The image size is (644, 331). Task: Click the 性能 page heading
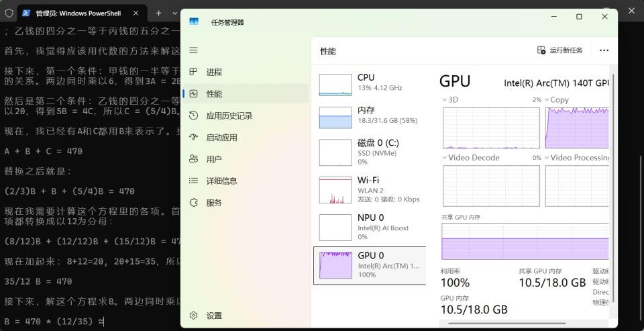328,52
